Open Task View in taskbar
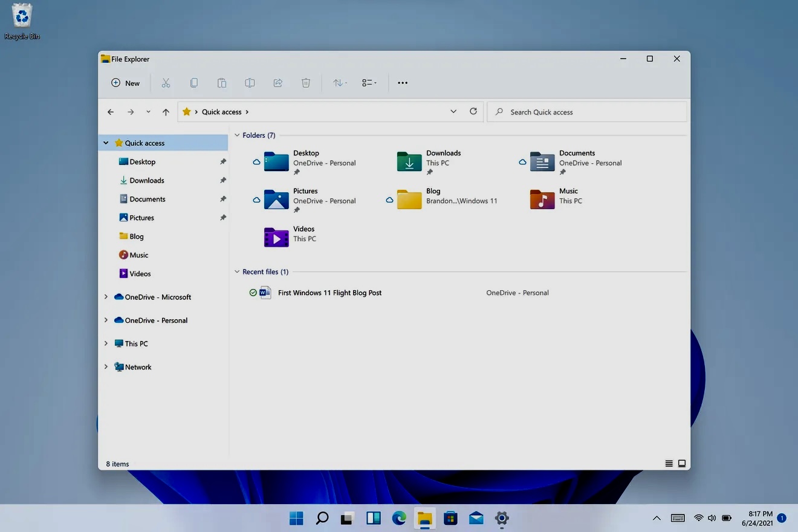Viewport: 798px width, 532px height. (x=347, y=518)
